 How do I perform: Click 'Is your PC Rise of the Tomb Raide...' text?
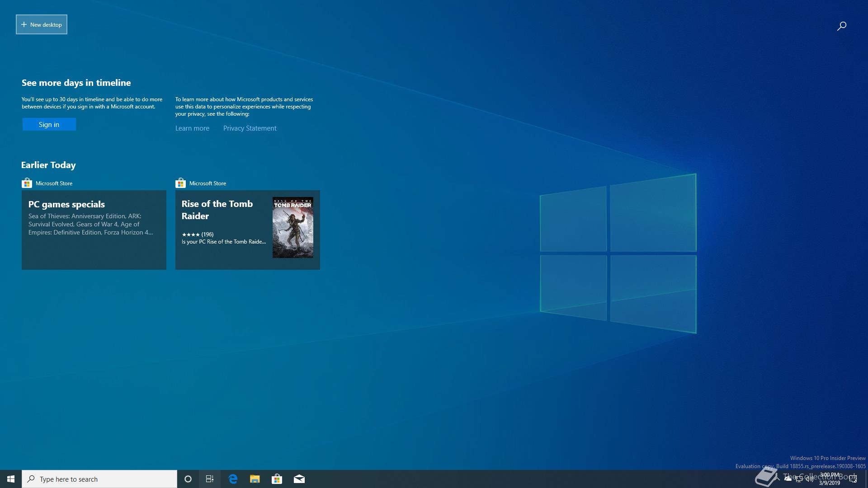click(x=224, y=242)
